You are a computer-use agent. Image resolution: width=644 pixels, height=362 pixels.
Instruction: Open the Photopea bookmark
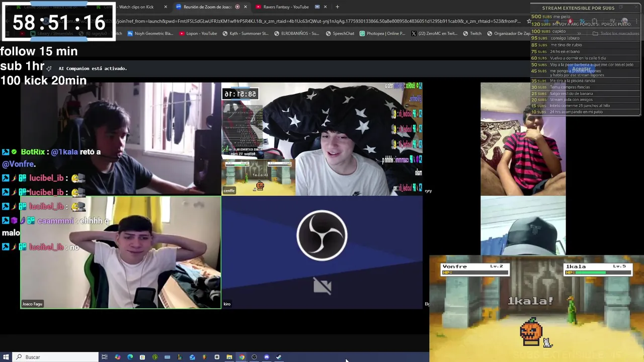coord(382,34)
